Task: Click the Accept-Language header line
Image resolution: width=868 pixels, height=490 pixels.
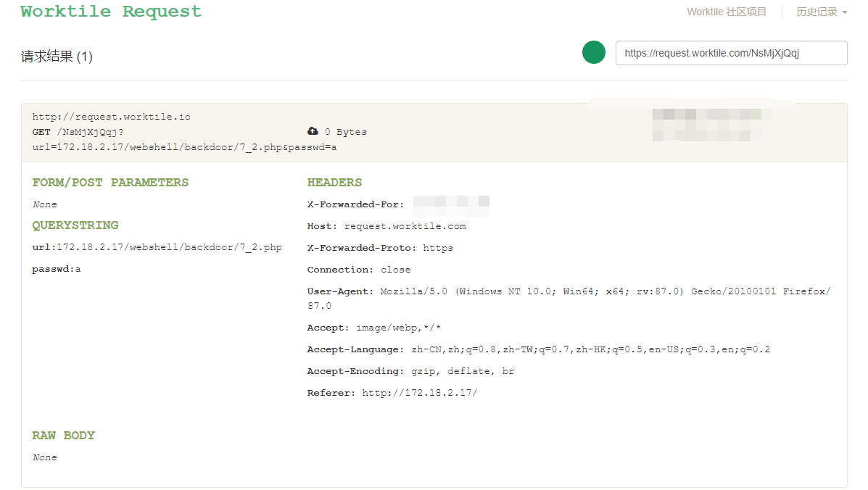Action: pyautogui.click(x=539, y=349)
